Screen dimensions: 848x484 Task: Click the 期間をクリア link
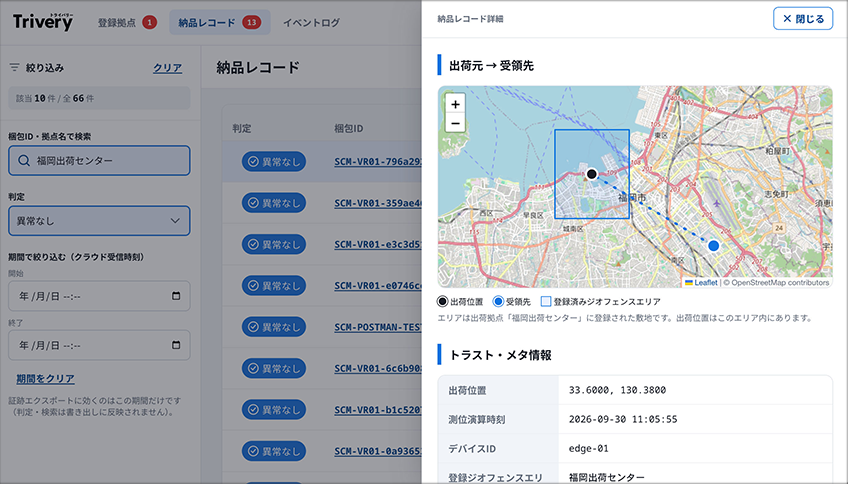click(45, 379)
